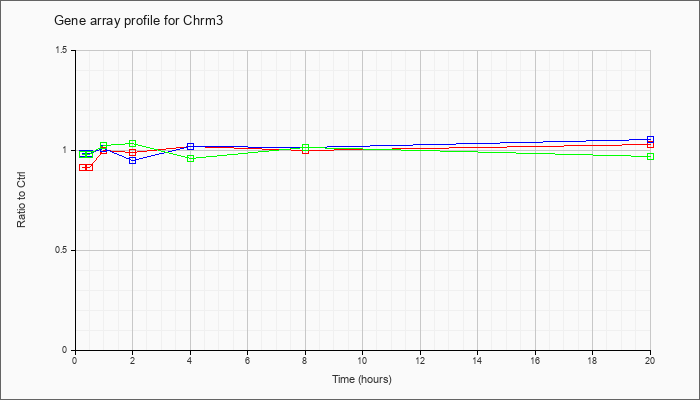Click the green line at 16 hours
700x400 pixels.
536,154
